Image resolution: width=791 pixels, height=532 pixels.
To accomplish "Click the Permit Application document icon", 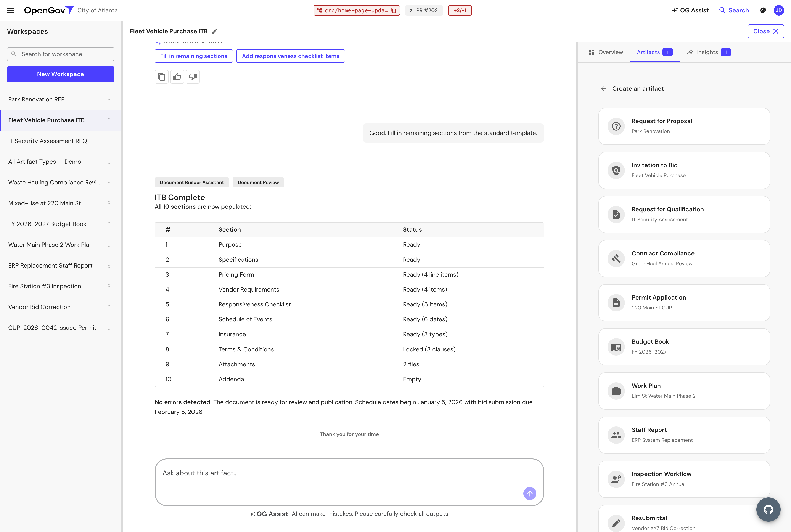I will 616,303.
